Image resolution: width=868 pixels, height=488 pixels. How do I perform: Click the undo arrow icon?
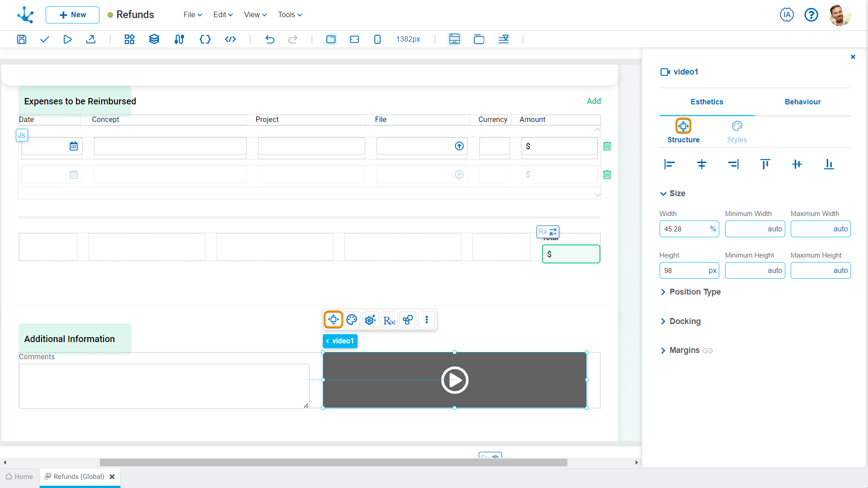tap(270, 39)
